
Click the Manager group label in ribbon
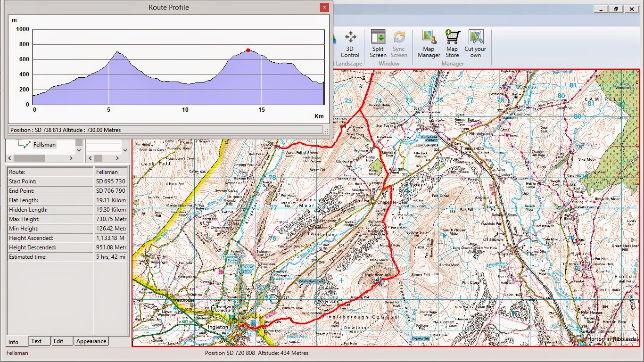pyautogui.click(x=453, y=63)
